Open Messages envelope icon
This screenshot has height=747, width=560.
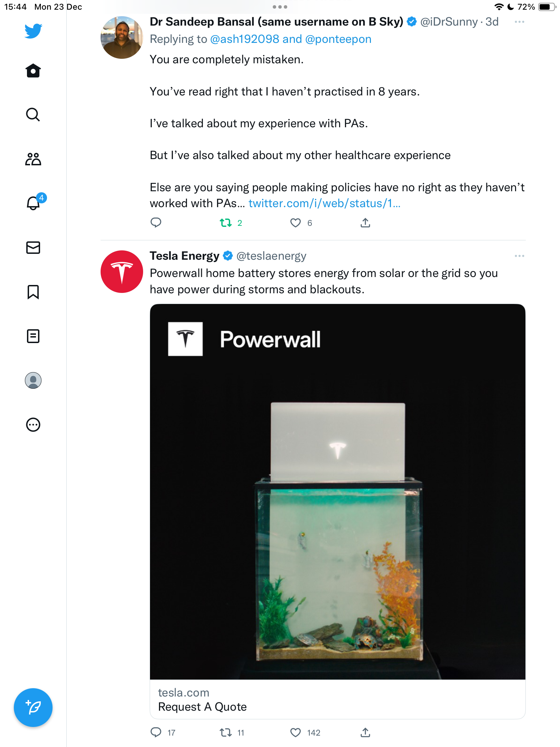[33, 248]
